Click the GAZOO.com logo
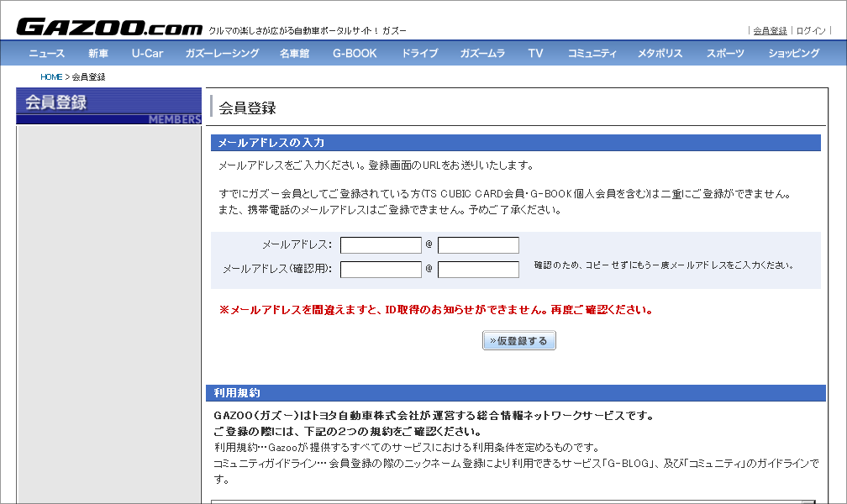 pyautogui.click(x=109, y=27)
